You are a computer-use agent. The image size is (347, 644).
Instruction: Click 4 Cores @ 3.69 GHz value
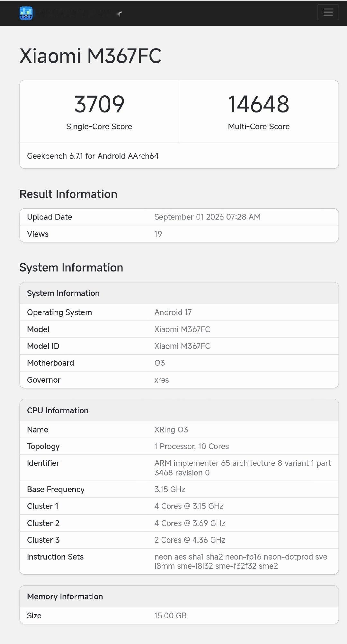[190, 523]
